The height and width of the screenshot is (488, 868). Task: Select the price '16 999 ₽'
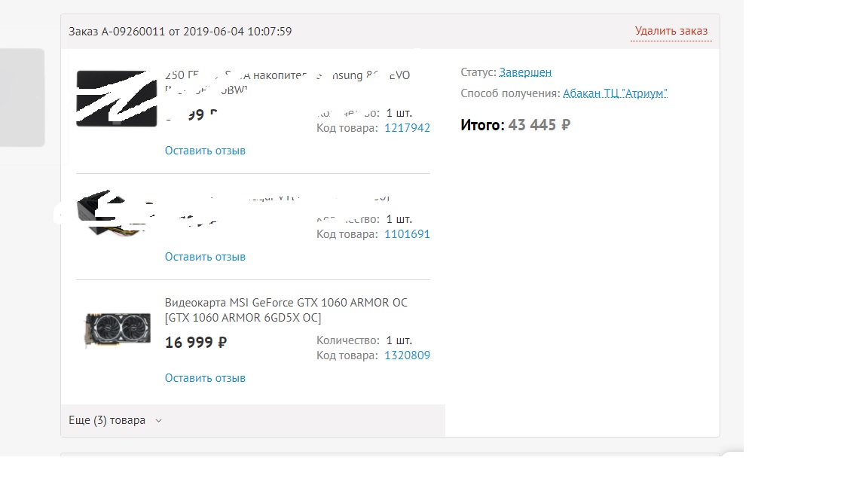(195, 343)
